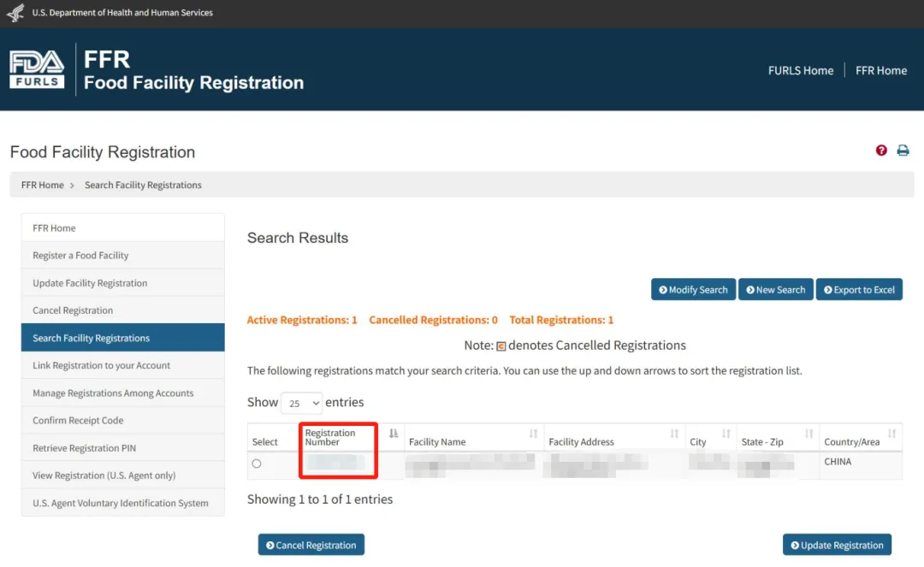
Task: Click the HHS eagle logo
Action: (x=15, y=12)
